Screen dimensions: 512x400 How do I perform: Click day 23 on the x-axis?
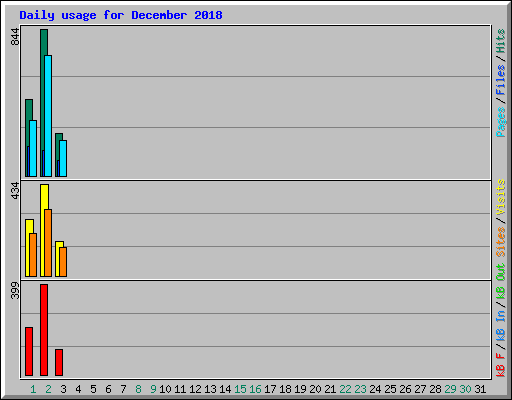click(x=360, y=389)
